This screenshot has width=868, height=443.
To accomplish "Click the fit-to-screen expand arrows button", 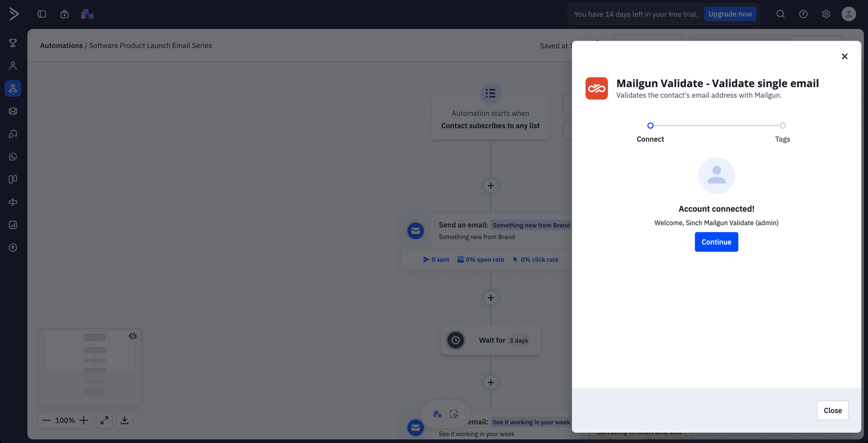I will [x=105, y=420].
